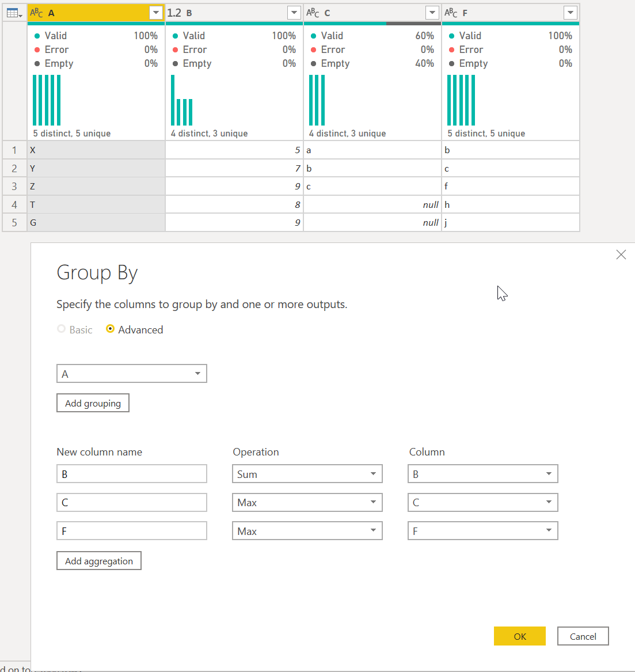Open the Column dropdown showing B

click(x=483, y=474)
